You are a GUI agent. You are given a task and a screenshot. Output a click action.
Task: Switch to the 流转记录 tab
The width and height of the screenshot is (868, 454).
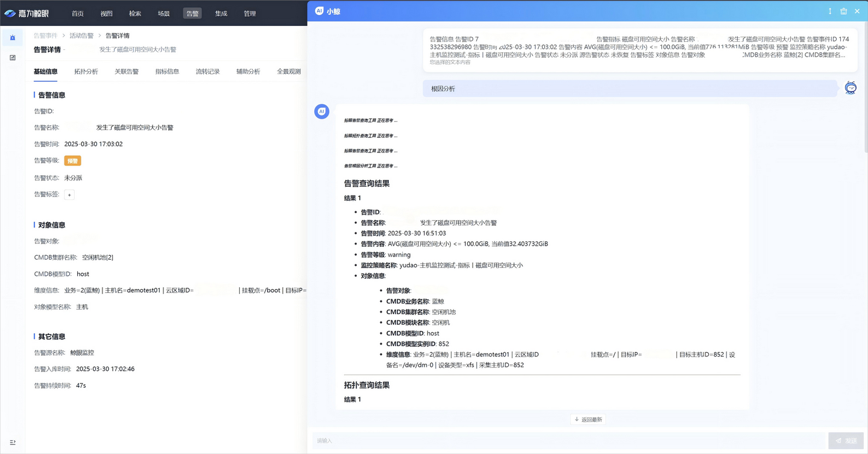point(207,72)
